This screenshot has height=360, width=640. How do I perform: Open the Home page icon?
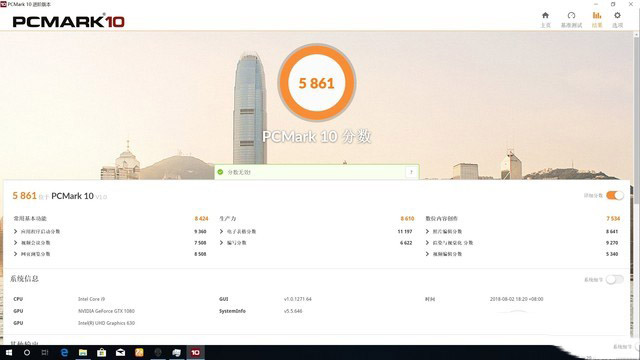coord(545,16)
